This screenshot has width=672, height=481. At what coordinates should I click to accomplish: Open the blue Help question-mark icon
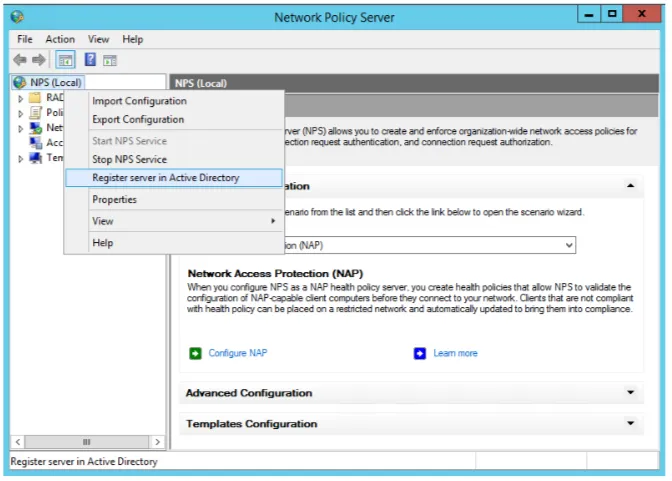point(90,60)
